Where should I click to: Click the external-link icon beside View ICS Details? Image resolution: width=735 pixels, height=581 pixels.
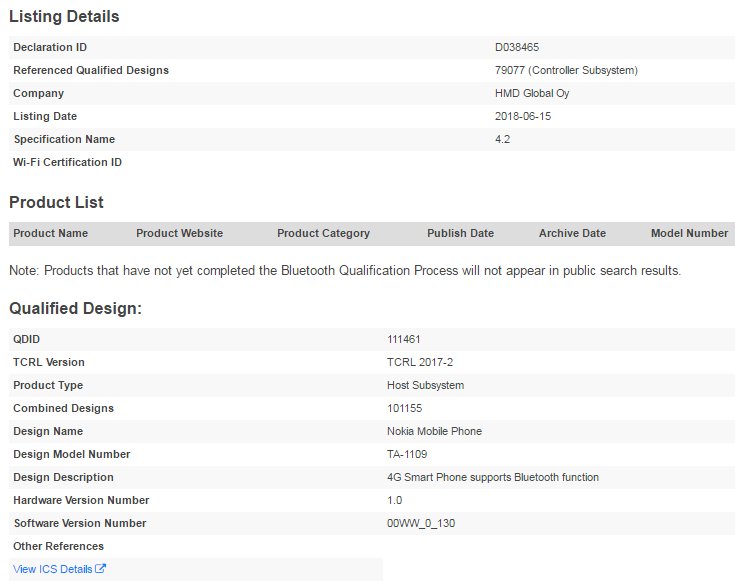coord(100,568)
